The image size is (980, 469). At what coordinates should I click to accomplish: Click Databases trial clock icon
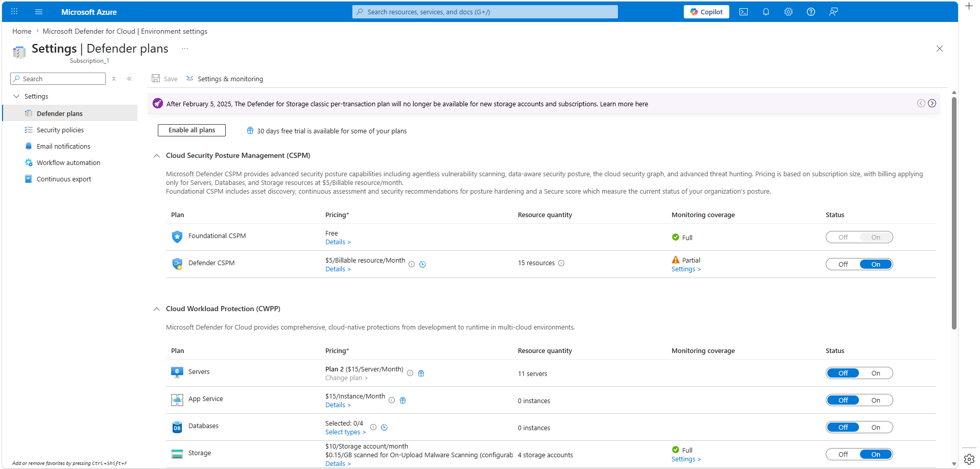385,427
